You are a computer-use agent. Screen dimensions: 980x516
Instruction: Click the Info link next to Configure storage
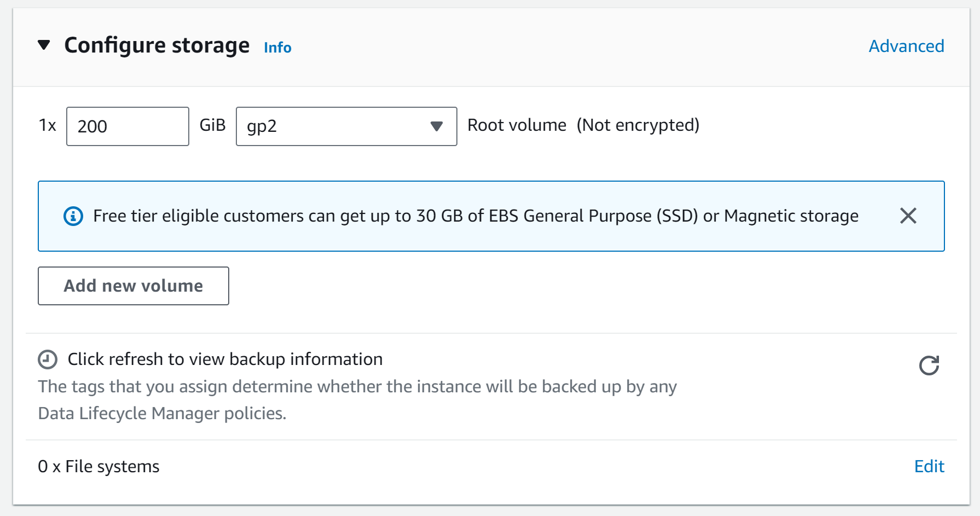pos(277,48)
